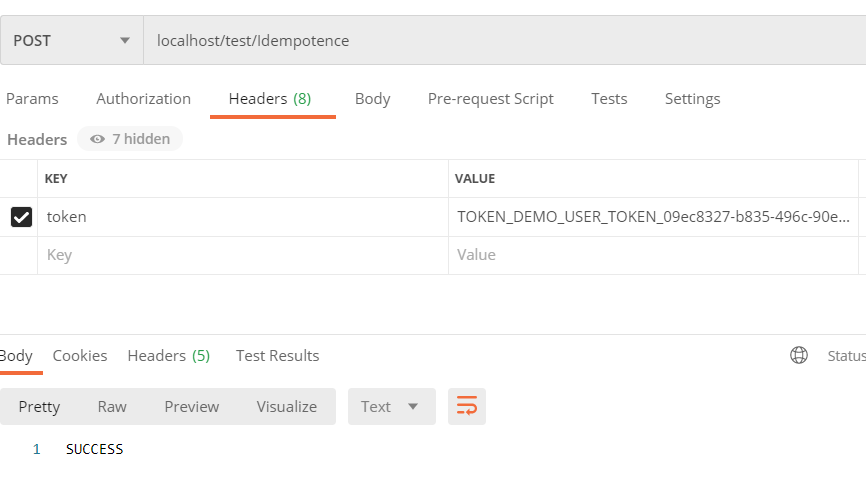
Task: Toggle the line wrap icon
Action: (x=467, y=406)
